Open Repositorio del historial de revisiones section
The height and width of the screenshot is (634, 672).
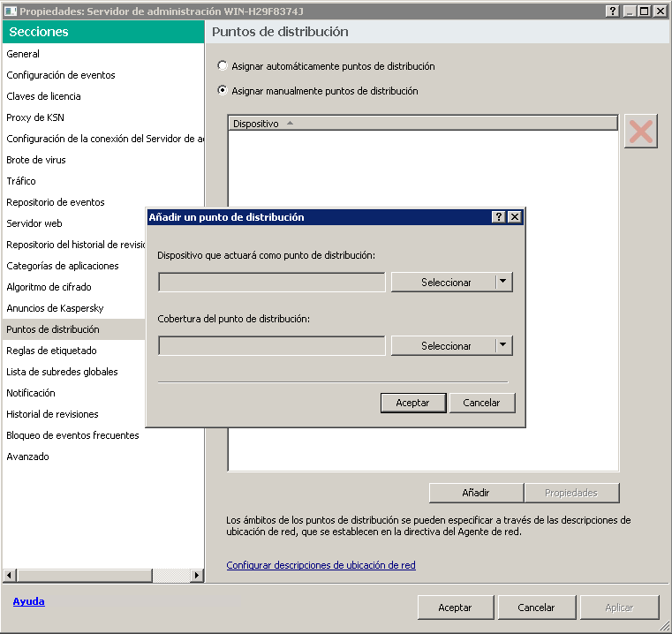pos(73,245)
